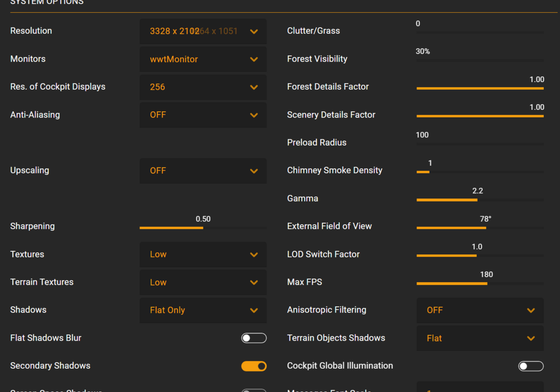Open the Anti-Aliasing dropdown
Viewport: 560px width, 392px height.
click(203, 115)
